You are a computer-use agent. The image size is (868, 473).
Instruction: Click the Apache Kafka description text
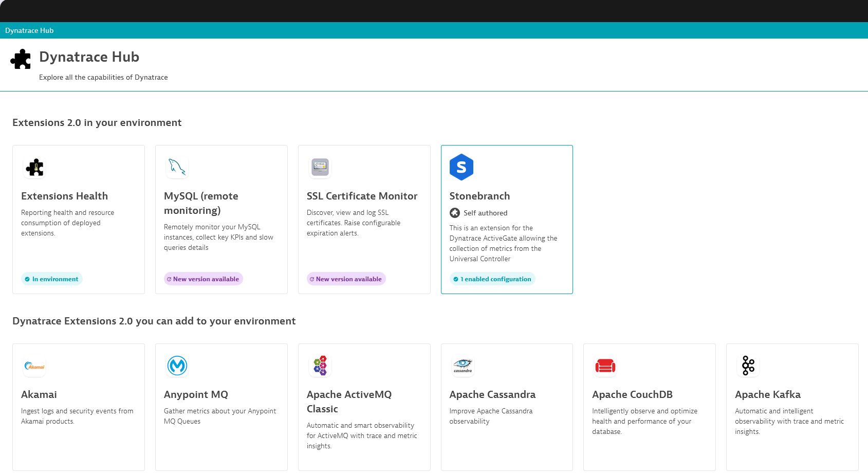point(789,421)
